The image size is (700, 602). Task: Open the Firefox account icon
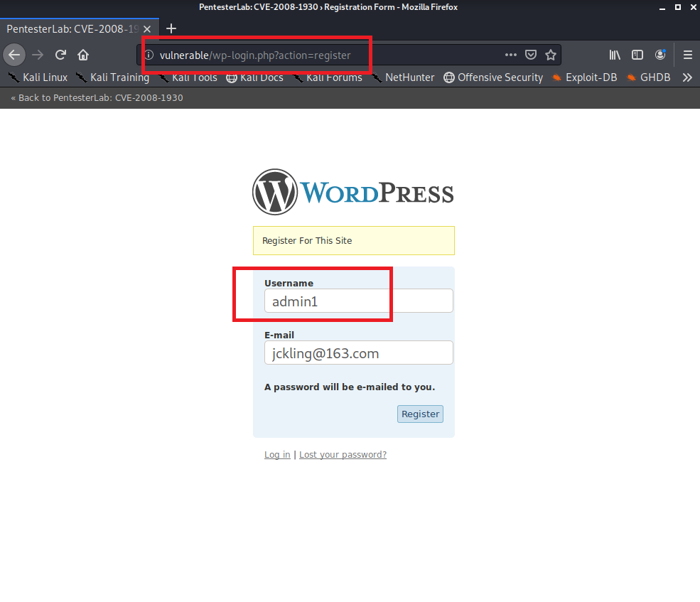pyautogui.click(x=660, y=55)
